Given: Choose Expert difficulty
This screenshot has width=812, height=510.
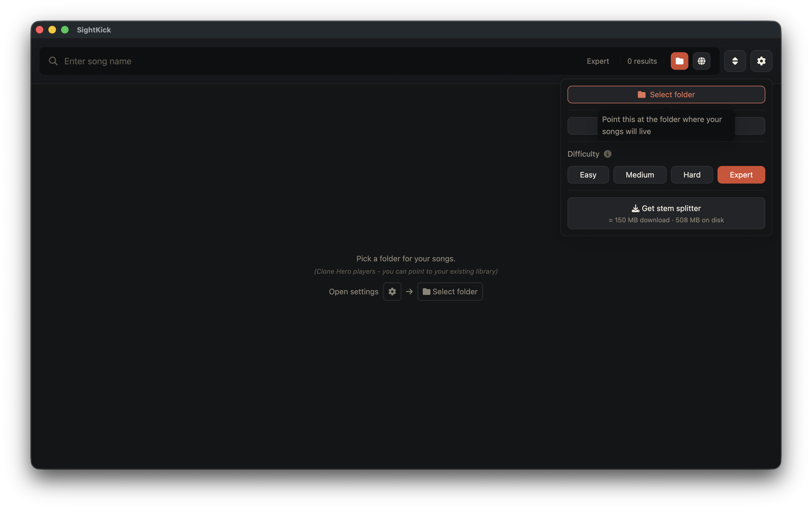Looking at the screenshot, I should (x=741, y=175).
